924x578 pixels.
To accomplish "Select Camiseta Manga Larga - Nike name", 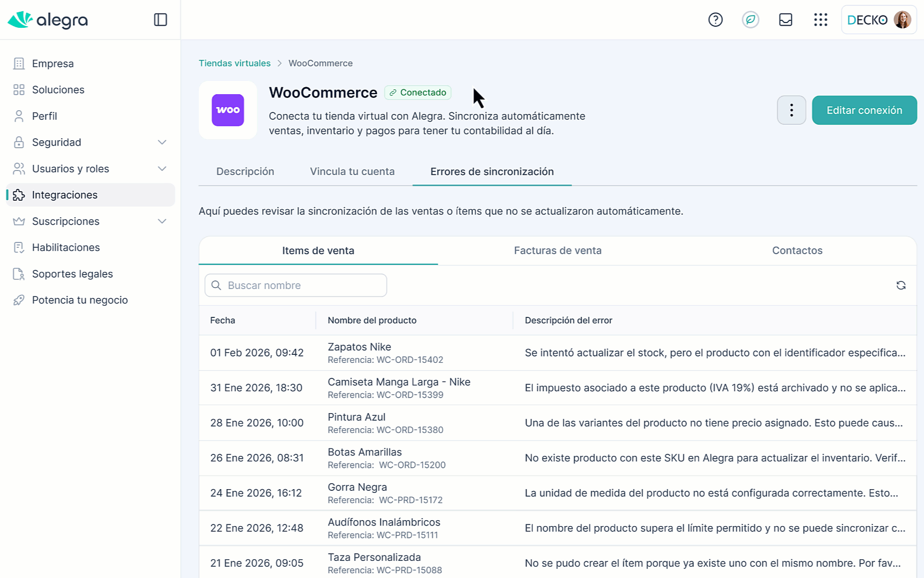I will pos(399,382).
